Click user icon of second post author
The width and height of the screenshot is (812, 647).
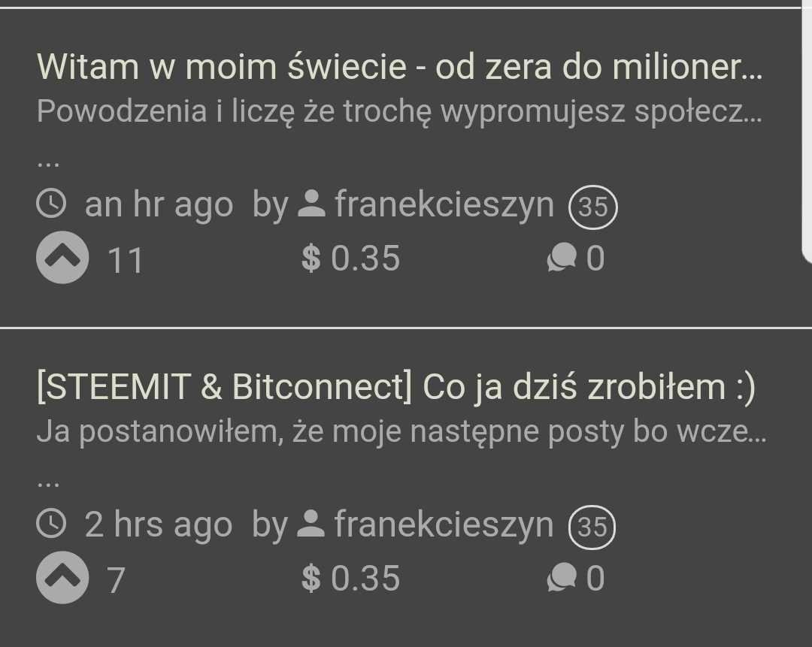(311, 523)
